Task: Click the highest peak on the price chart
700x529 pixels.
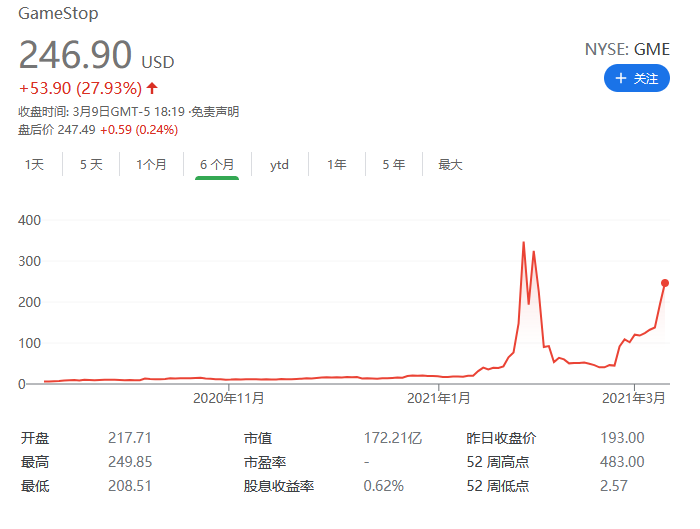Action: pos(524,243)
